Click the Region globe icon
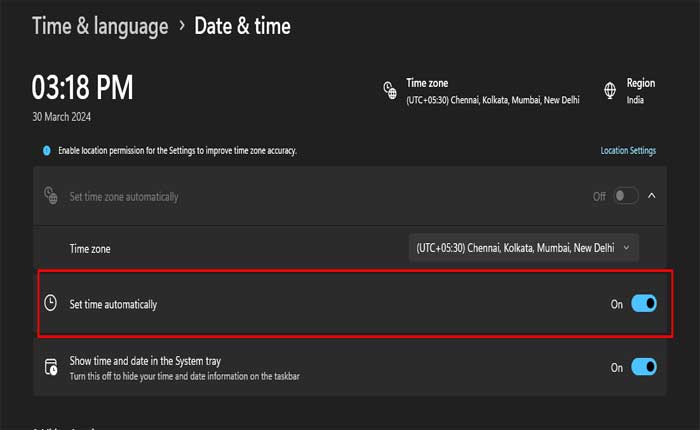The height and width of the screenshot is (430, 700). [610, 91]
